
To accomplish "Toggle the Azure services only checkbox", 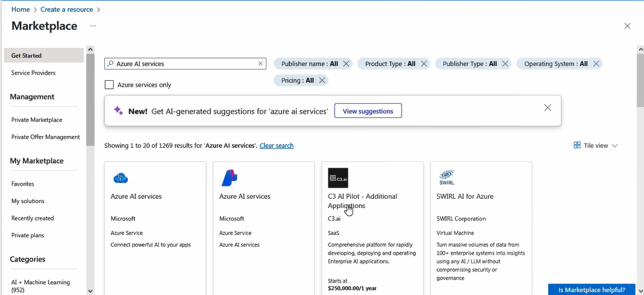I will click(x=109, y=84).
